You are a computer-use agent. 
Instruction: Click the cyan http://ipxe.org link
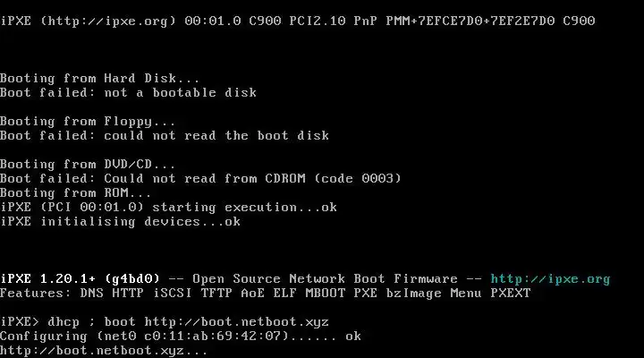[550, 279]
